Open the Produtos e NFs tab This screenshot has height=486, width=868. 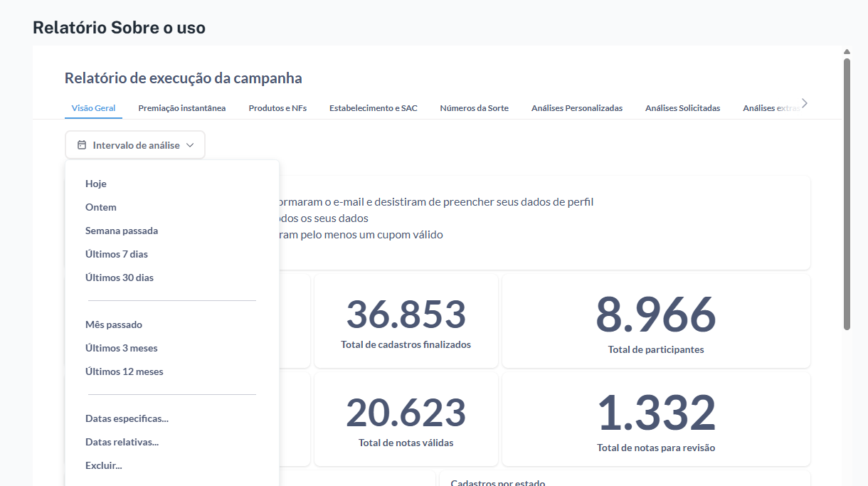277,108
